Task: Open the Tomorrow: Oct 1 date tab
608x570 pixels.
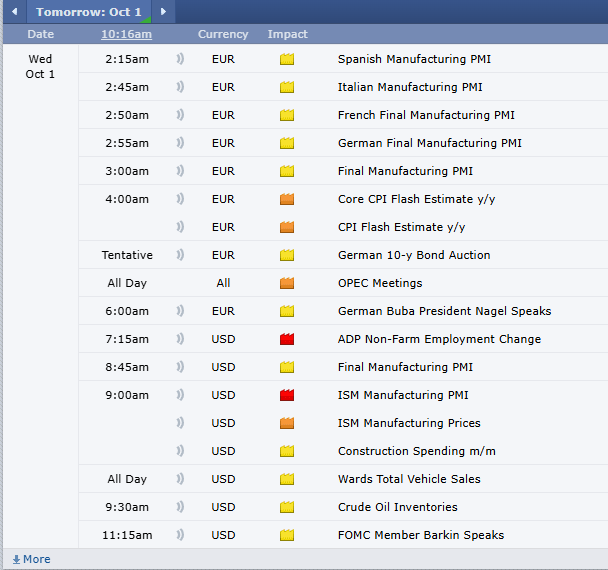Action: [89, 12]
